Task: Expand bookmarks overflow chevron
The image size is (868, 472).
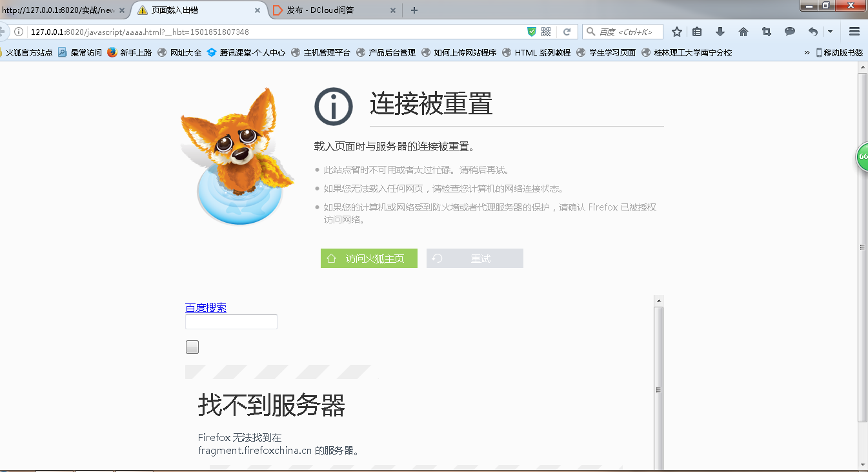Action: tap(807, 53)
